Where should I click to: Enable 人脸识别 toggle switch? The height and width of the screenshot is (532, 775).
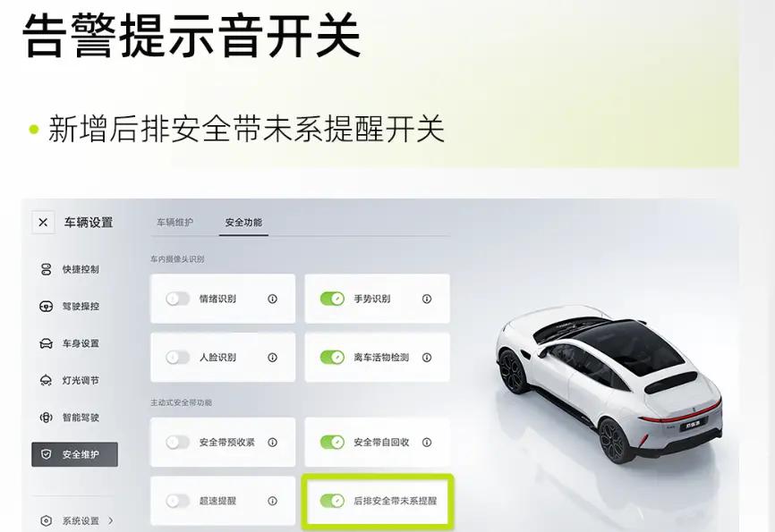[177, 357]
